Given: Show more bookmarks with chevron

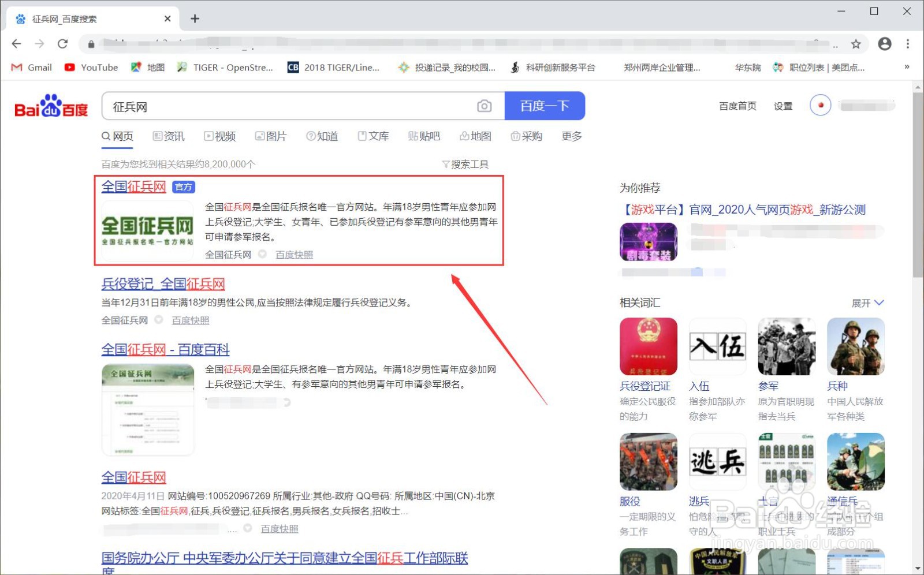Looking at the screenshot, I should (x=907, y=67).
